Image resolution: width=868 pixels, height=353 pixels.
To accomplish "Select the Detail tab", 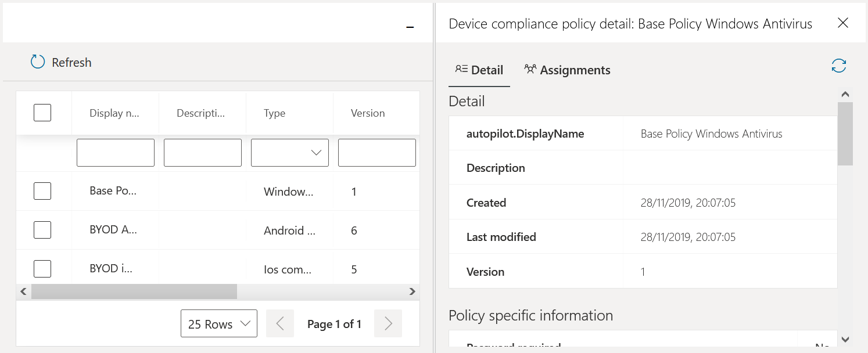I will point(479,70).
